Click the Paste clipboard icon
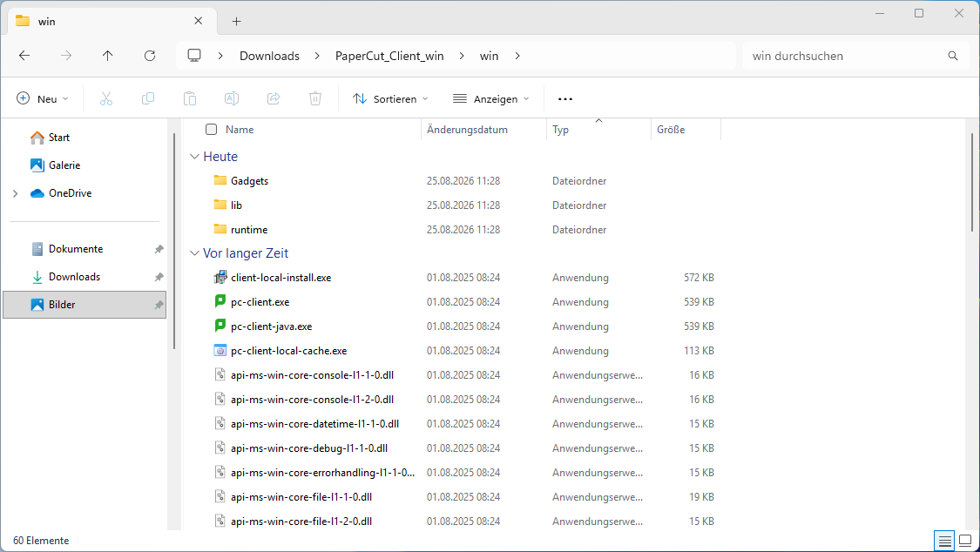The image size is (980, 552). pyautogui.click(x=190, y=98)
